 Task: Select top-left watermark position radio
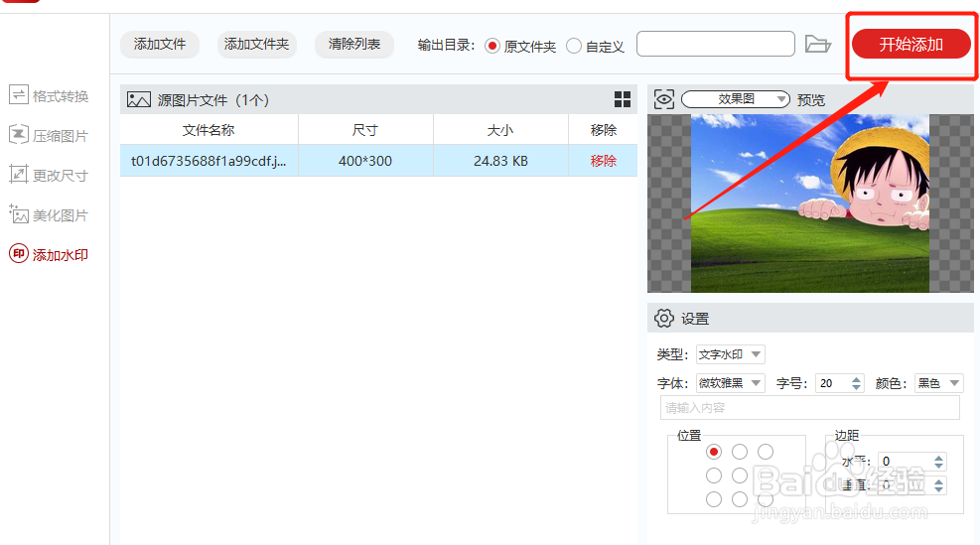[x=714, y=452]
